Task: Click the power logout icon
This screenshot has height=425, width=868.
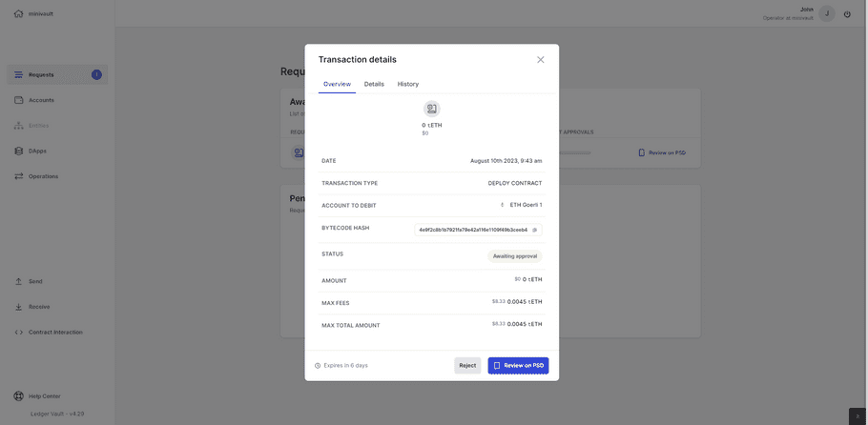Action: click(x=847, y=14)
